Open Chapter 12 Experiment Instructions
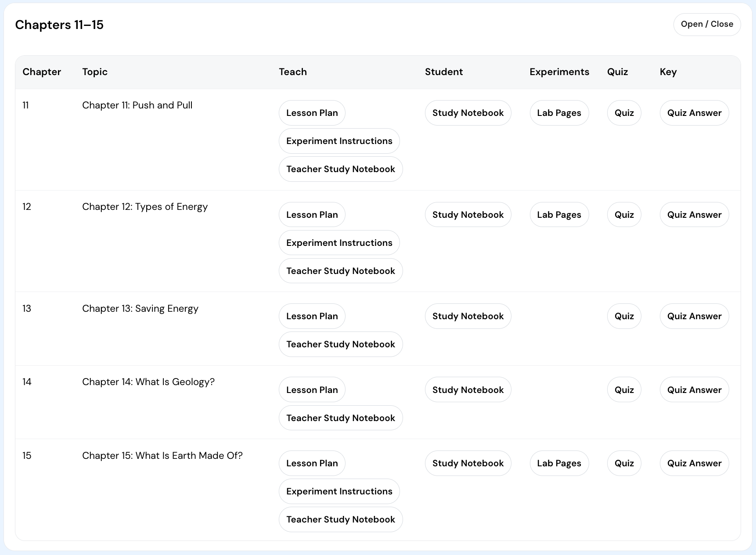The width and height of the screenshot is (756, 555). [339, 243]
